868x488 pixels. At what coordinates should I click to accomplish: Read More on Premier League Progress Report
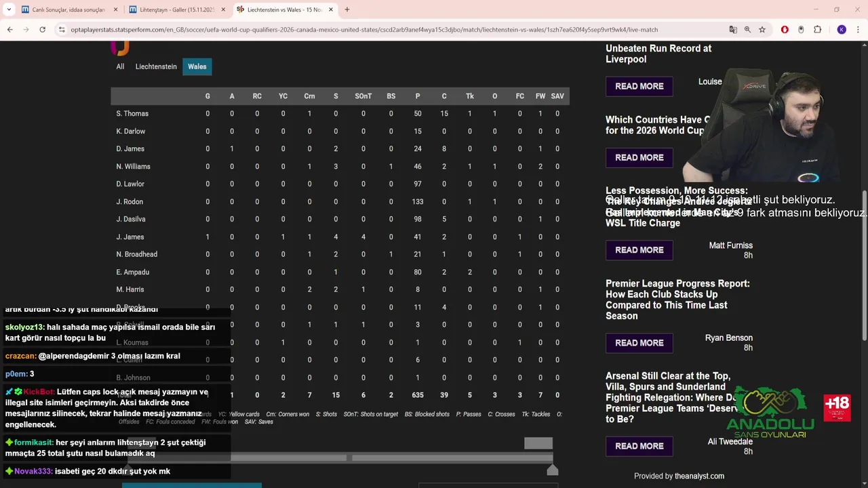point(639,343)
